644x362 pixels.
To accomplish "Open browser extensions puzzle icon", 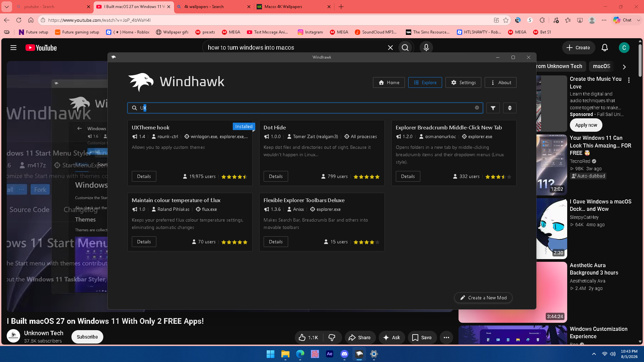I will [x=542, y=20].
